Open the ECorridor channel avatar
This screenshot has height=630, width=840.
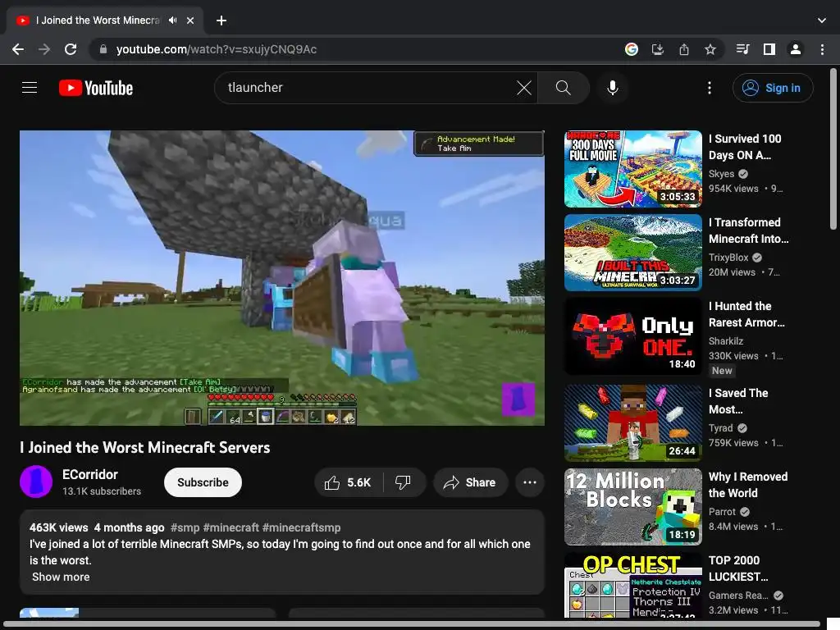coord(36,482)
